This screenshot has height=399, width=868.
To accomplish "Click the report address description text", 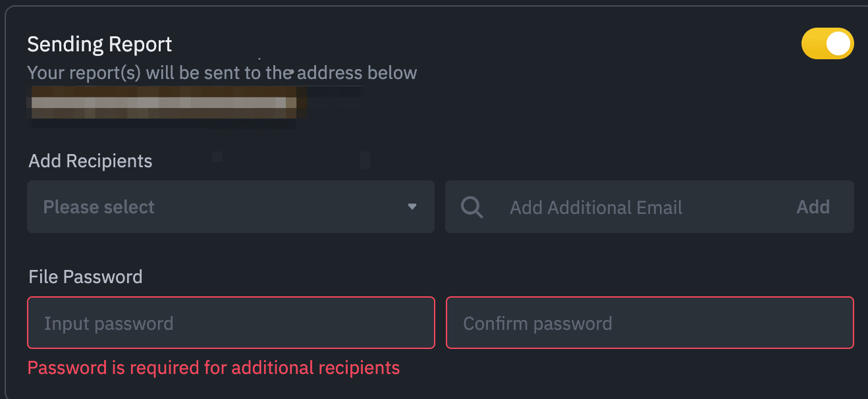I will point(222,72).
